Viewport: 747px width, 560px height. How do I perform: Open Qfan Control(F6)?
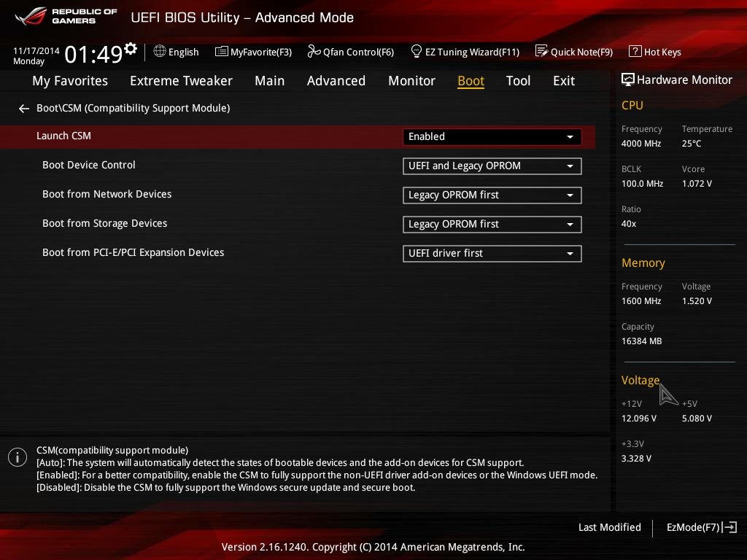pyautogui.click(x=351, y=52)
